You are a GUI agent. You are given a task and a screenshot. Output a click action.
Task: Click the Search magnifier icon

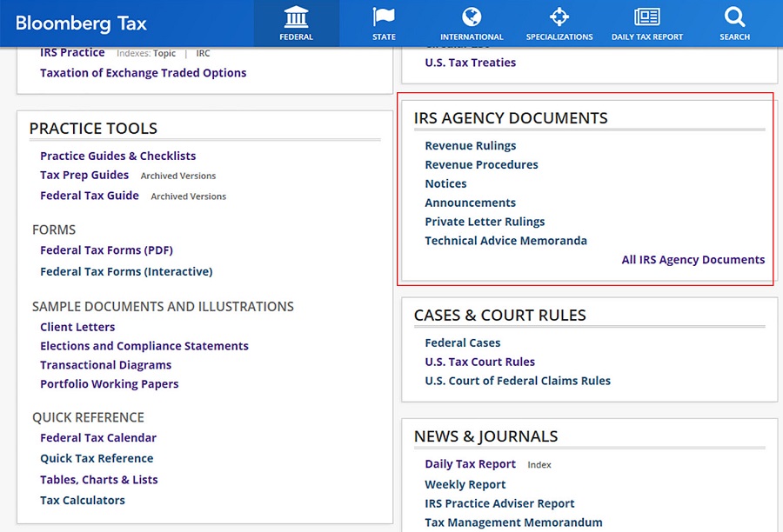(735, 17)
